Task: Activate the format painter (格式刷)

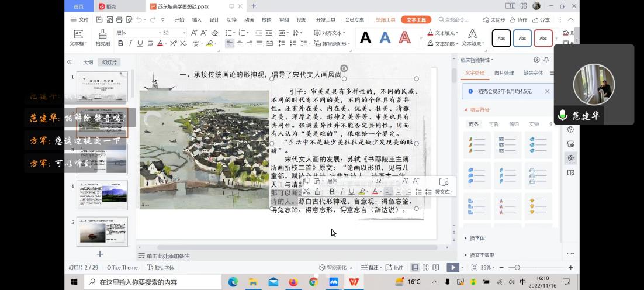Action: 103,38
